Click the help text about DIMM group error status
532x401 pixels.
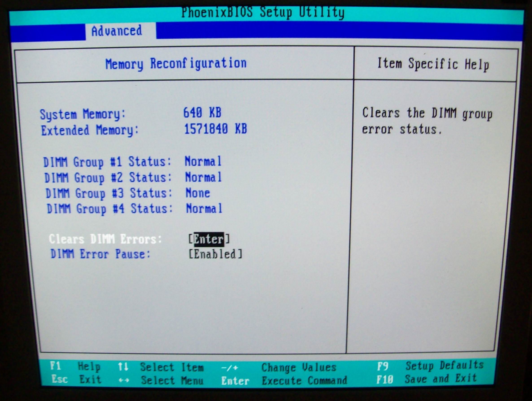coord(427,121)
